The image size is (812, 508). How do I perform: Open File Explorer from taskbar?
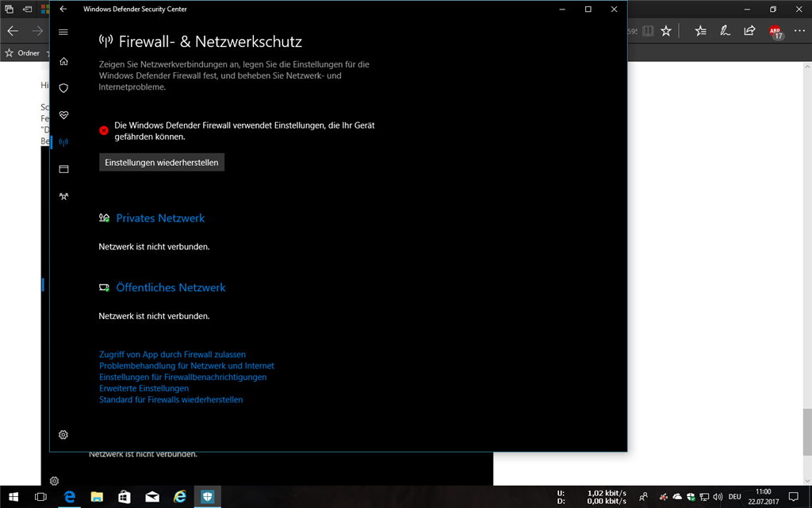97,497
